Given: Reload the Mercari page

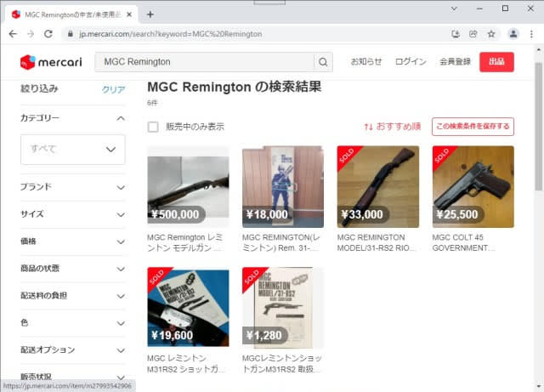Looking at the screenshot, I should [48, 34].
